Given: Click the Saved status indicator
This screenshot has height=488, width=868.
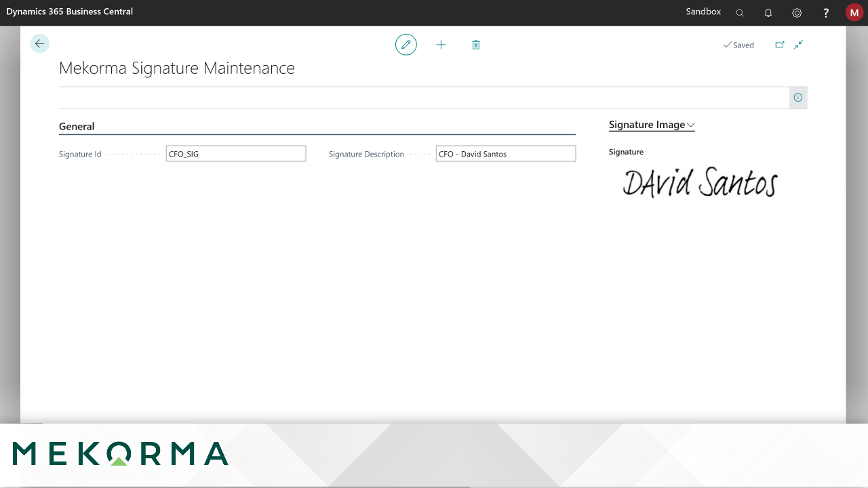Looking at the screenshot, I should pyautogui.click(x=738, y=45).
